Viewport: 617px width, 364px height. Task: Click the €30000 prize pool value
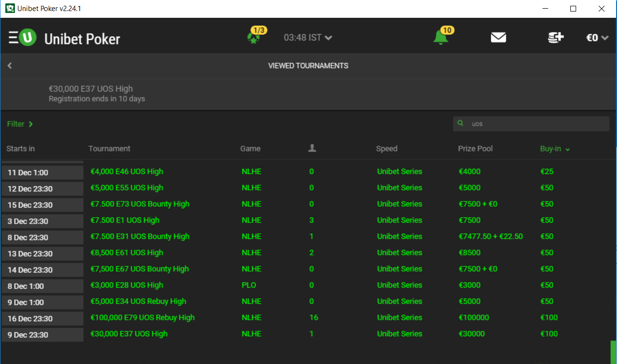point(472,334)
